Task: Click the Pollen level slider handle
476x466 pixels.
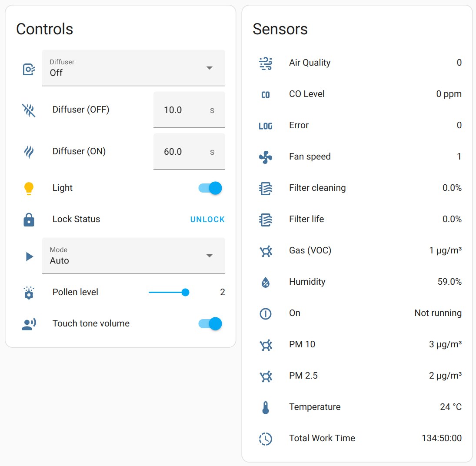Action: point(185,293)
